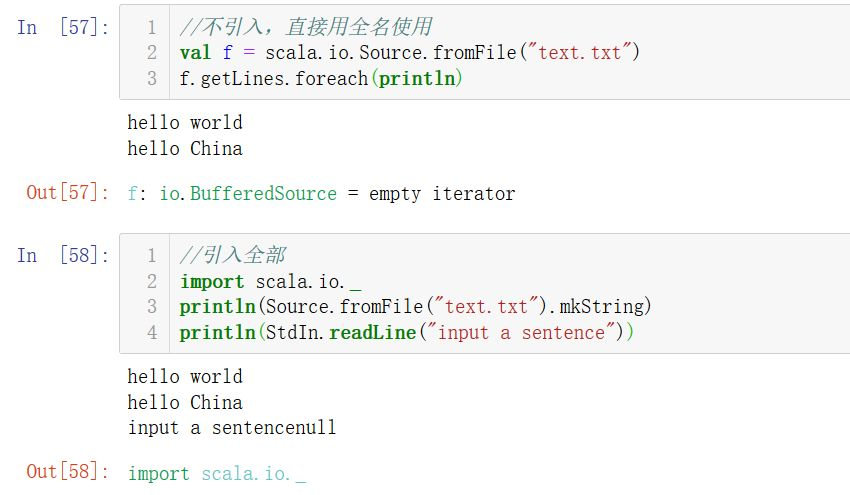
Task: Click line number 3 in cell 57
Action: [x=152, y=78]
